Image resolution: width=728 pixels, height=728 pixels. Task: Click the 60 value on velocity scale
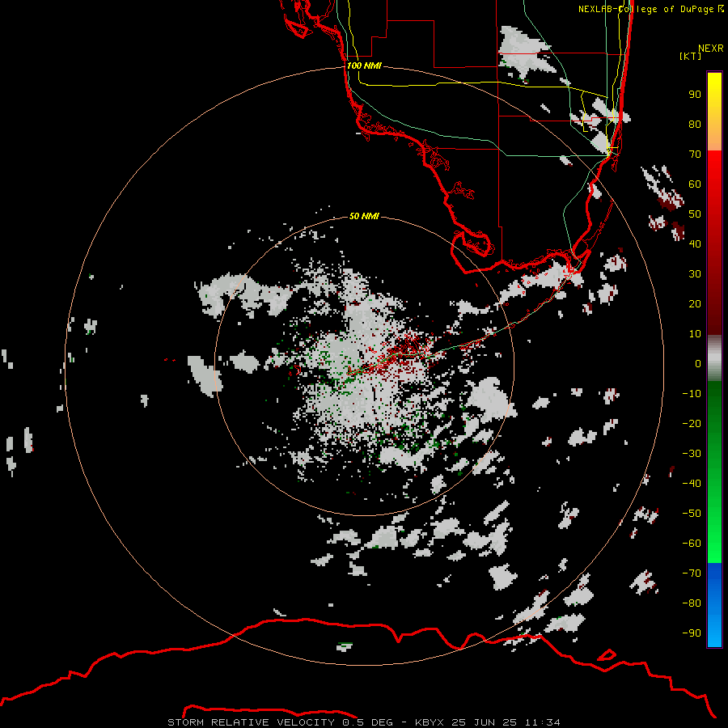pos(695,184)
